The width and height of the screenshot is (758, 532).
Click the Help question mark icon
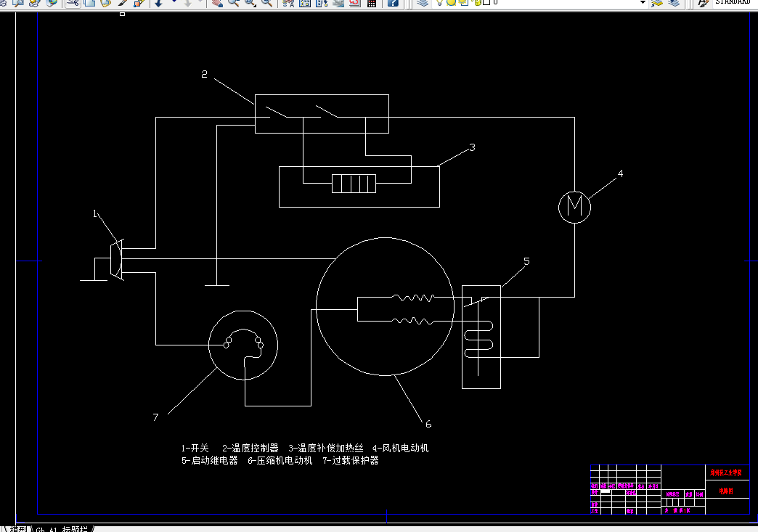[393, 2]
